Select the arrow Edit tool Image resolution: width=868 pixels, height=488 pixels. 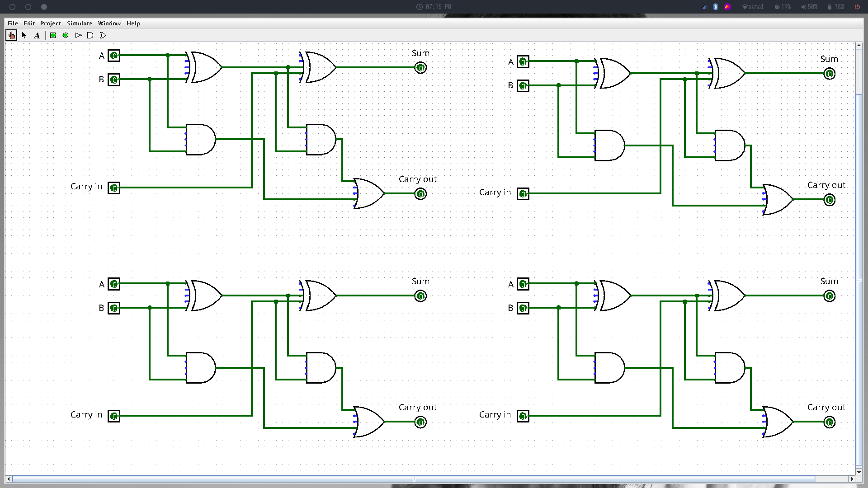click(x=24, y=35)
